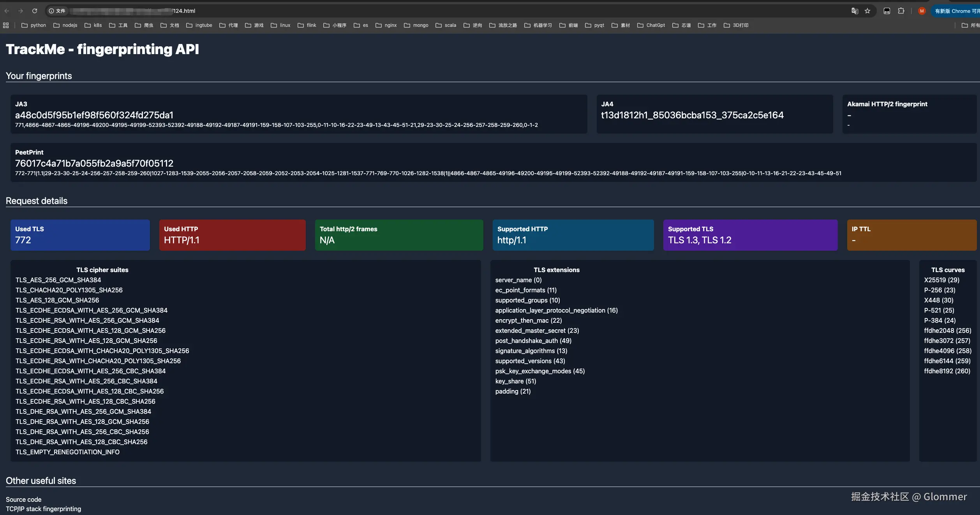Open the profile avatar M
Image resolution: width=980 pixels, height=515 pixels.
pyautogui.click(x=922, y=11)
